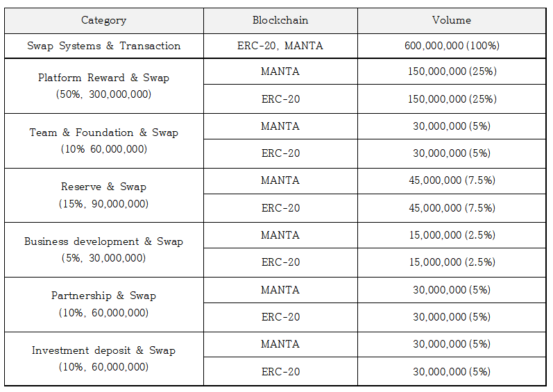Select MANTA cell in Platform Reward row

280,71
